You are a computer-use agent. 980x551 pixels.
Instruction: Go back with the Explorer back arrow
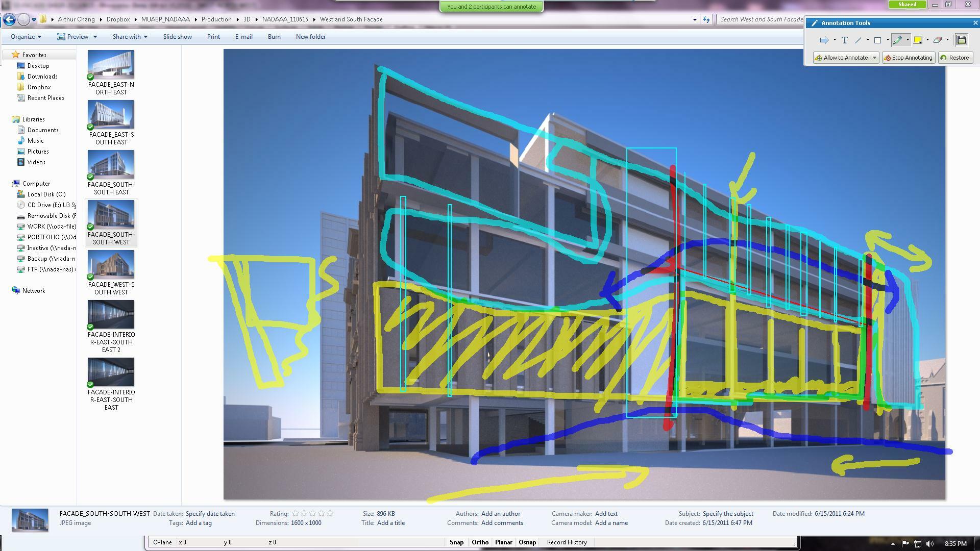tap(9, 19)
